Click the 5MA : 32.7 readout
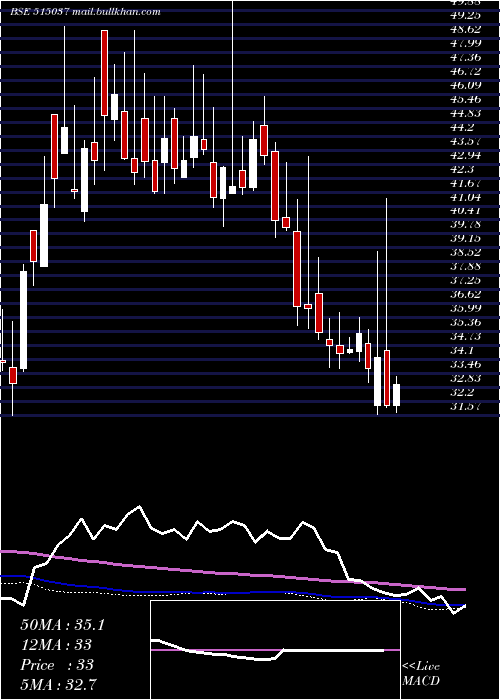The height and width of the screenshot is (700, 500). 59,684
